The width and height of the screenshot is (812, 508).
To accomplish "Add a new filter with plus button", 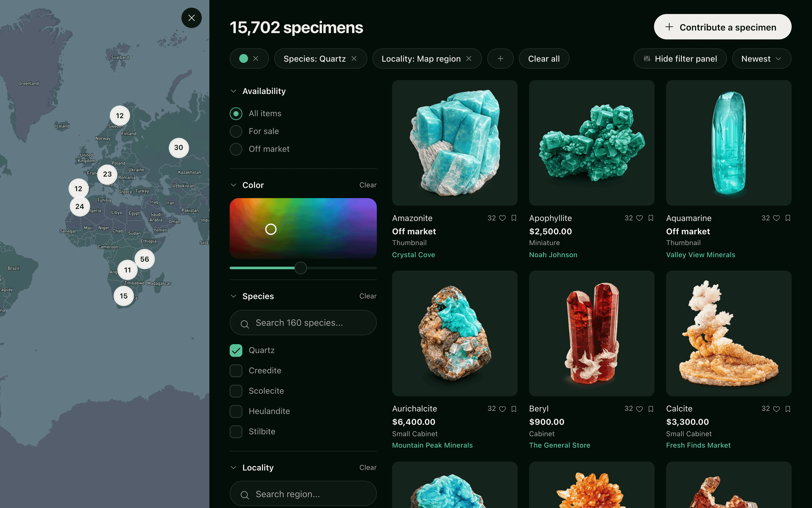I will [x=500, y=58].
